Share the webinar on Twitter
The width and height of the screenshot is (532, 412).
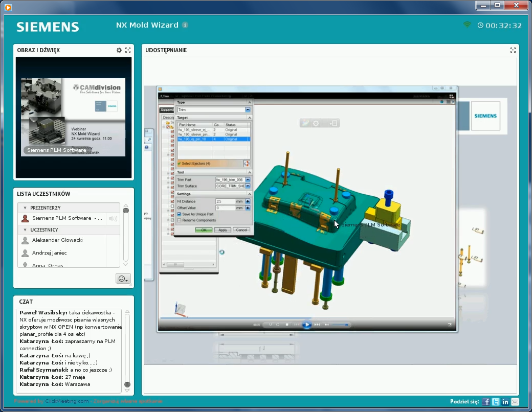pos(496,402)
